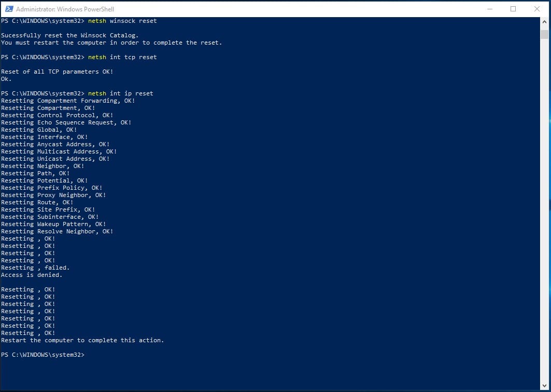Click "Resetting Site Prefix, OK!" line
The width and height of the screenshot is (551, 392).
[48, 210]
